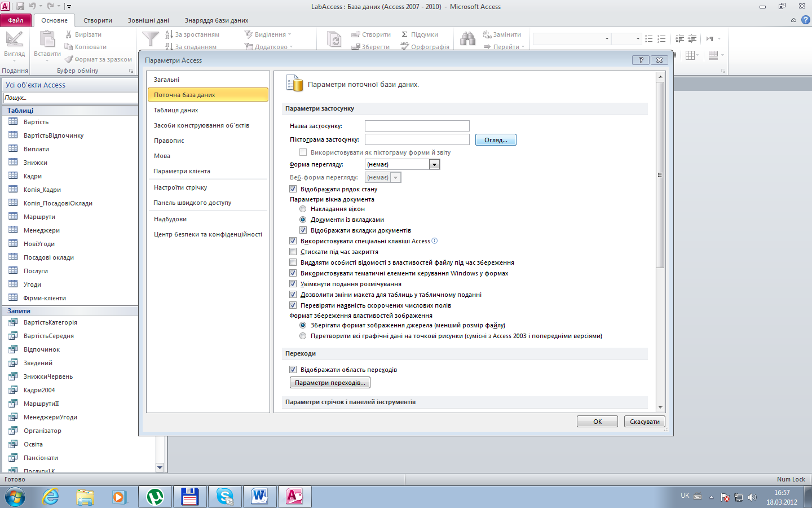Viewport: 812px width, 508px height.
Task: Click the Filter funnel icon in ribbon
Action: click(x=151, y=38)
